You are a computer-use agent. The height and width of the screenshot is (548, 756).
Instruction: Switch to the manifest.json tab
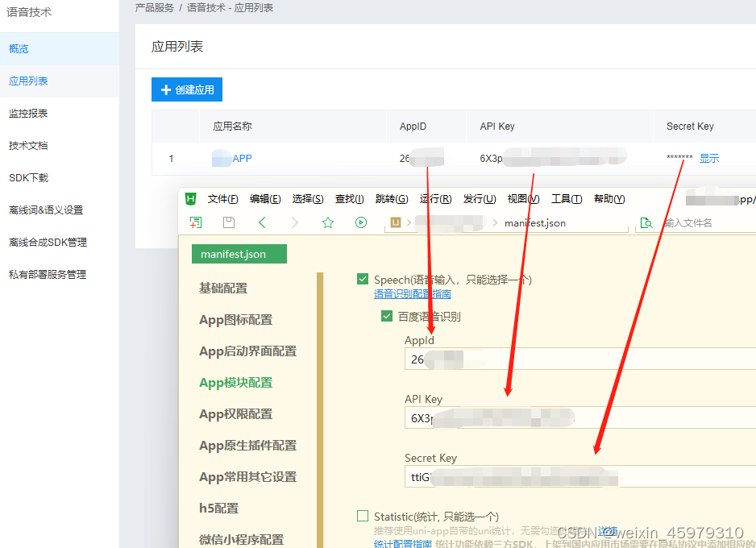click(x=239, y=253)
